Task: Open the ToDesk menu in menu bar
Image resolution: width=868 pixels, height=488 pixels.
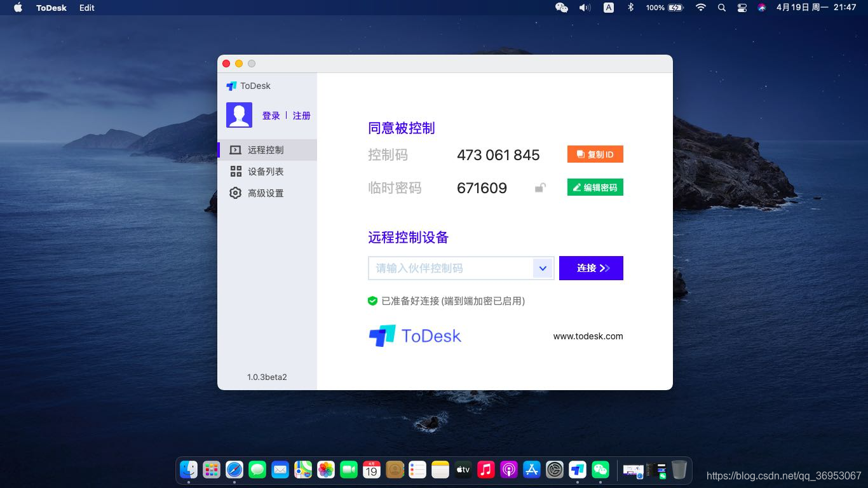Action: (51, 8)
